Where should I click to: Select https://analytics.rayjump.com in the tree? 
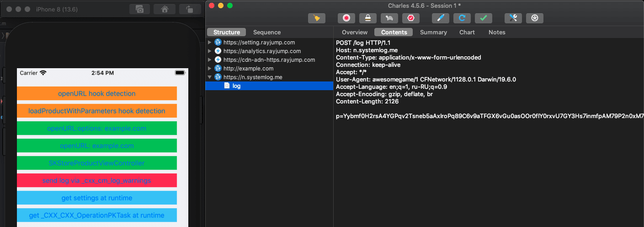click(262, 51)
